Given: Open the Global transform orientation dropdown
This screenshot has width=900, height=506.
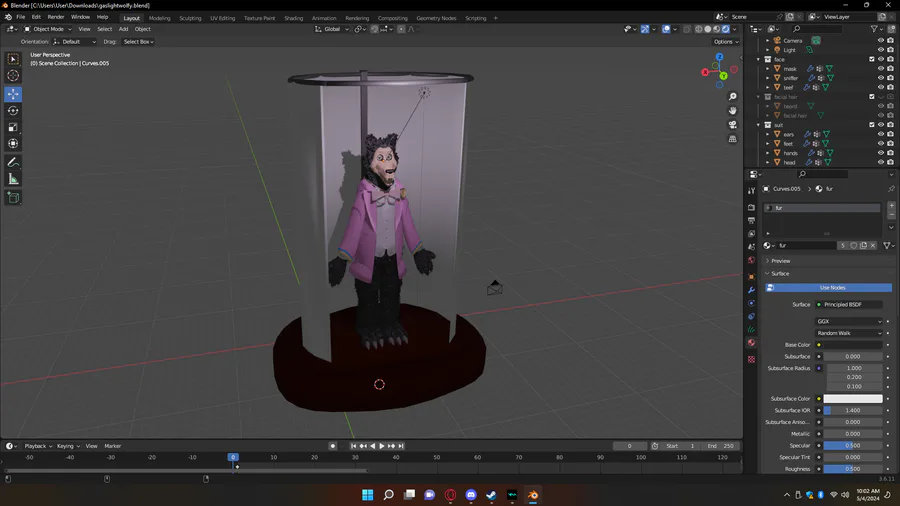Looking at the screenshot, I should (332, 29).
